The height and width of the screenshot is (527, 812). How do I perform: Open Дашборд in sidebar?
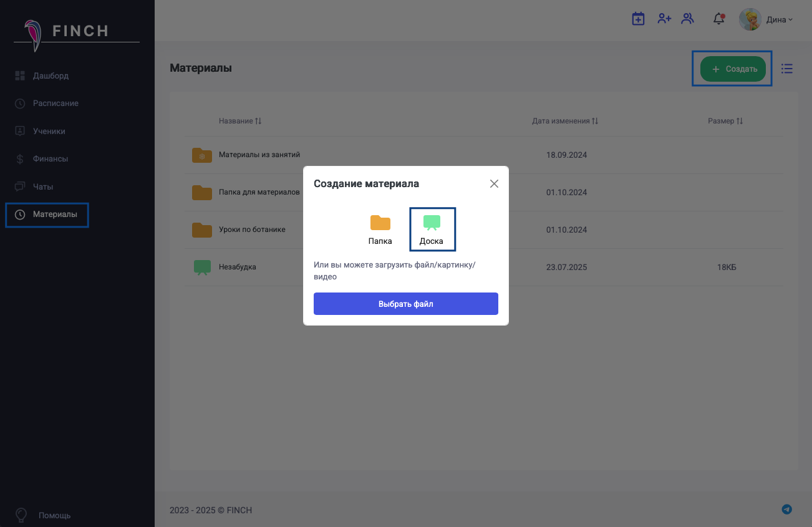pyautogui.click(x=51, y=75)
